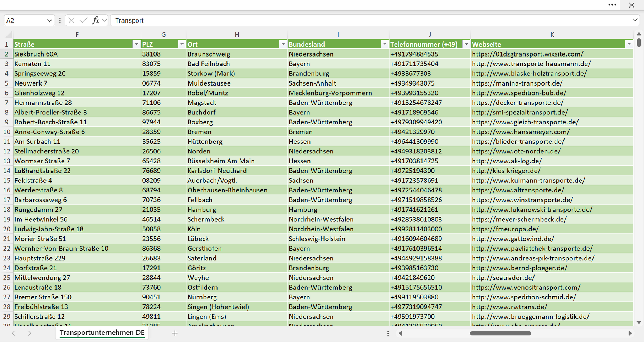Select cell Storkow (Mark)
The height and width of the screenshot is (342, 644).
coord(237,73)
